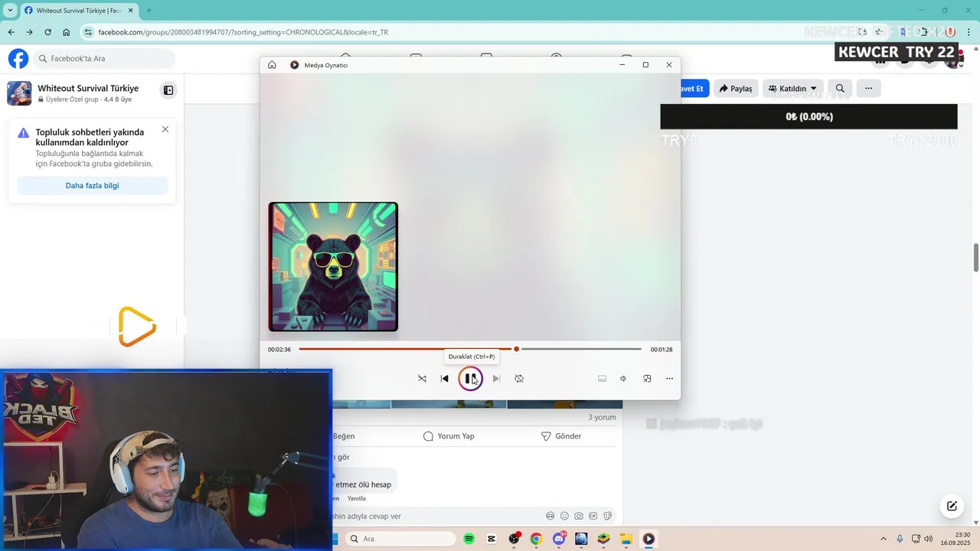Click the page scrollbar thumb
Screen dimensions: 980x551
click(976, 257)
